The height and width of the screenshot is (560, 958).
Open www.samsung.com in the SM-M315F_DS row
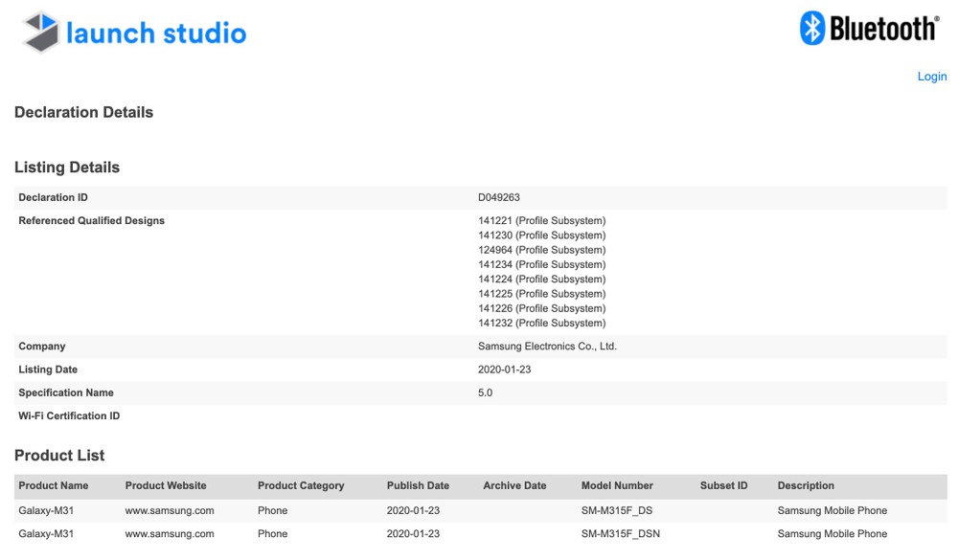pos(170,510)
